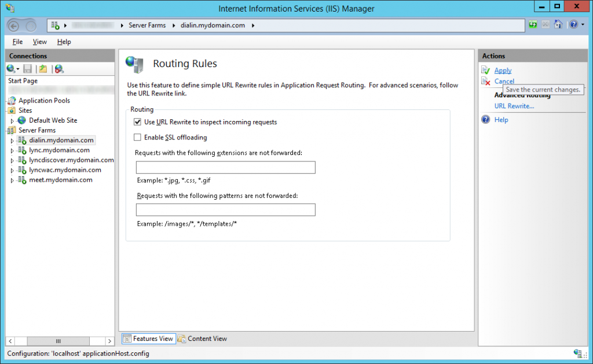Viewport: 593px width, 364px height.
Task: Click the Application Pools icon in tree
Action: (x=12, y=101)
